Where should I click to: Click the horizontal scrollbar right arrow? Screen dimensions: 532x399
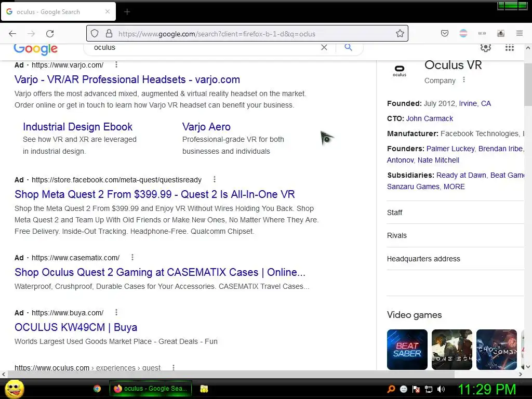[x=521, y=374]
